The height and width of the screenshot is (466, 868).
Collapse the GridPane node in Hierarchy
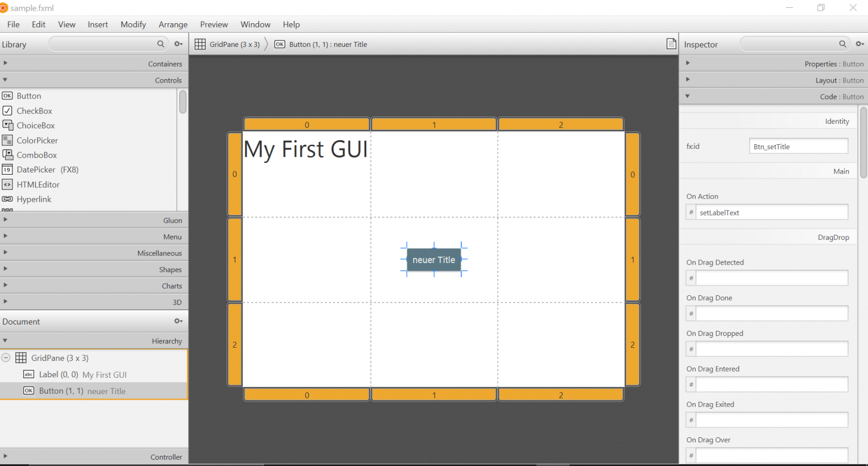(x=6, y=358)
